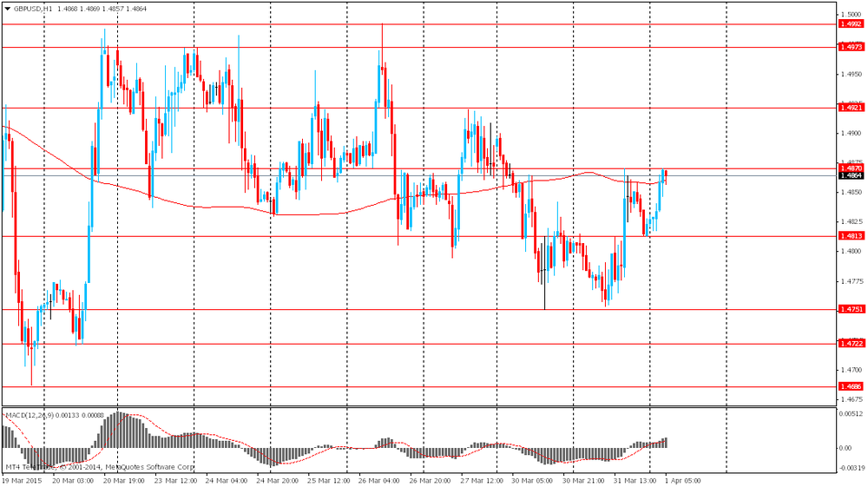Click the 1.4775 price axis value
Image resolution: width=868 pixels, height=487 pixels.
click(852, 281)
